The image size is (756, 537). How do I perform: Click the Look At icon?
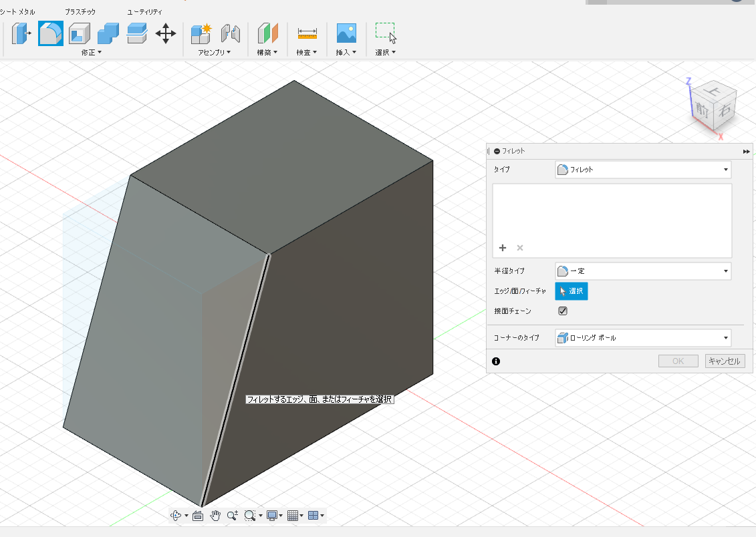coord(198,516)
